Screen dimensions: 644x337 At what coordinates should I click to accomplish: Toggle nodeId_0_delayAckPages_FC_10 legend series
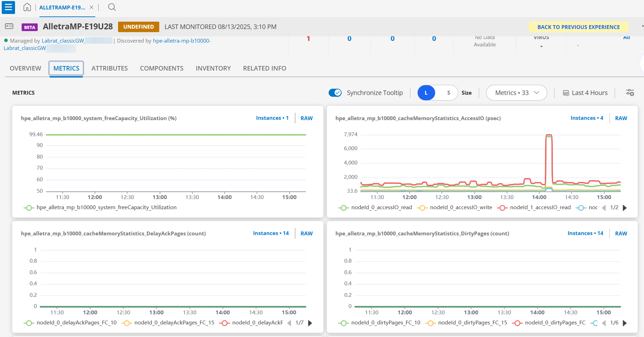[x=70, y=323]
